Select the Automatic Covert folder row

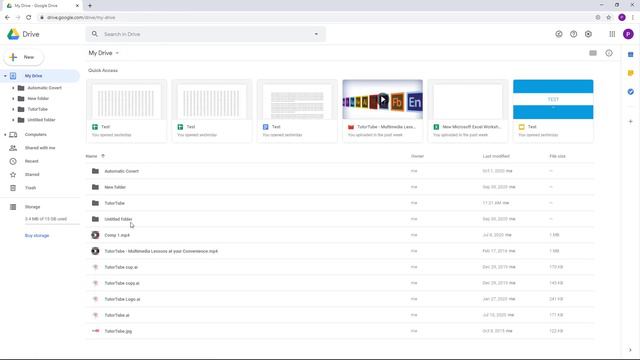[340, 171]
